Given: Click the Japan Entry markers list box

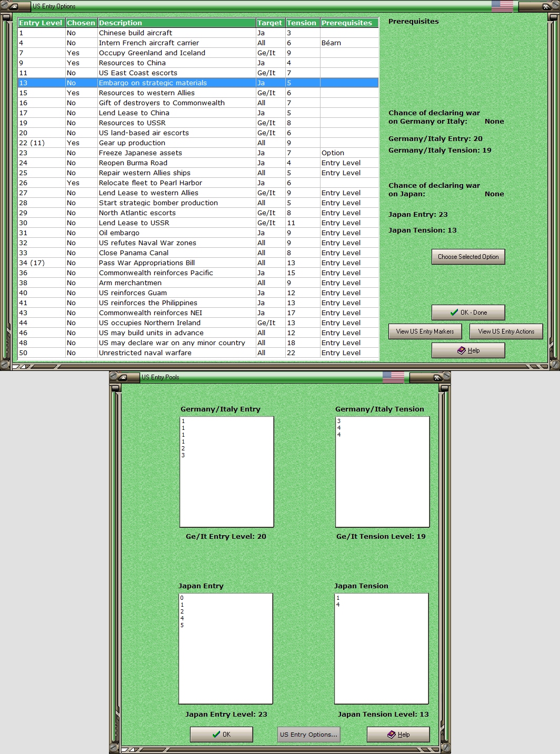Looking at the screenshot, I should click(x=226, y=649).
